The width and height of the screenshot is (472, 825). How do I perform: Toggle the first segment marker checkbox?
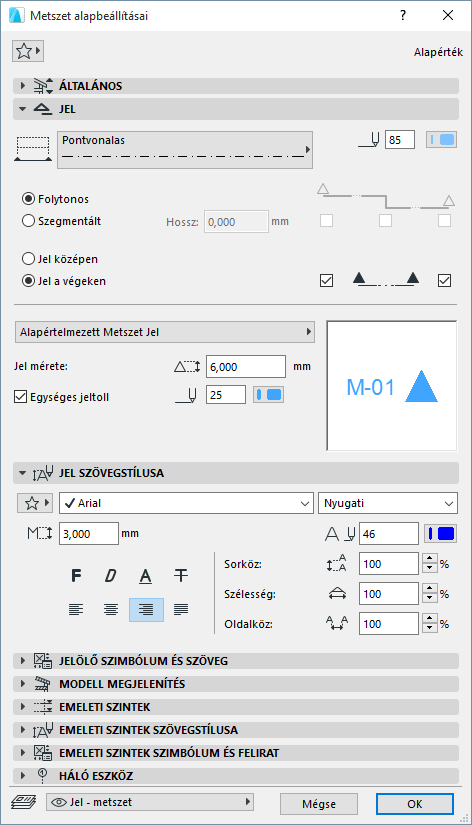point(326,220)
